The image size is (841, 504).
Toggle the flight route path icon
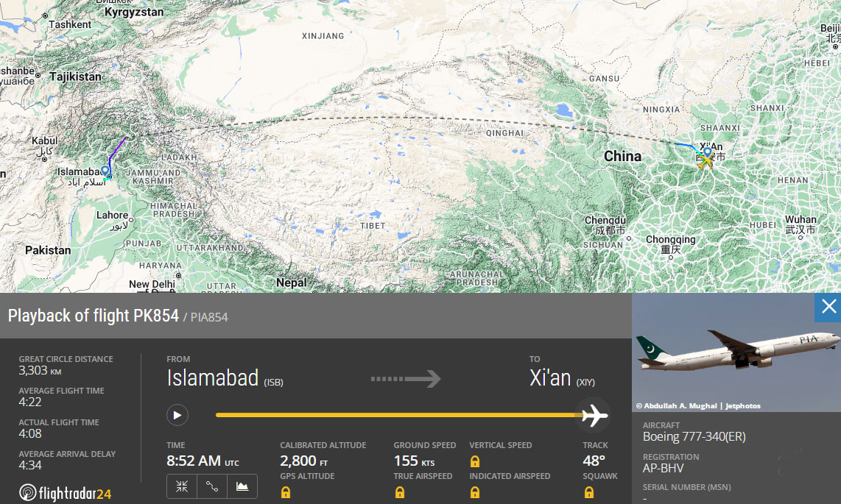tap(212, 486)
